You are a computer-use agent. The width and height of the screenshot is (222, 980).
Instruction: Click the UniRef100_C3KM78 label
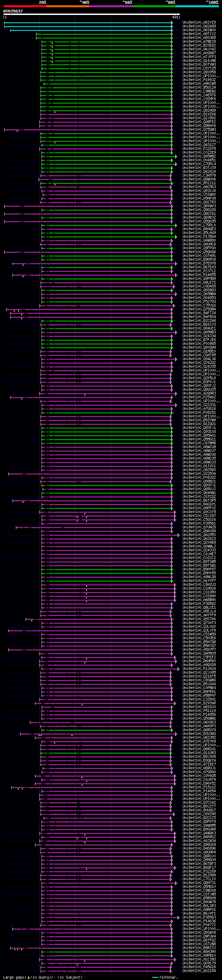click(199, 175)
